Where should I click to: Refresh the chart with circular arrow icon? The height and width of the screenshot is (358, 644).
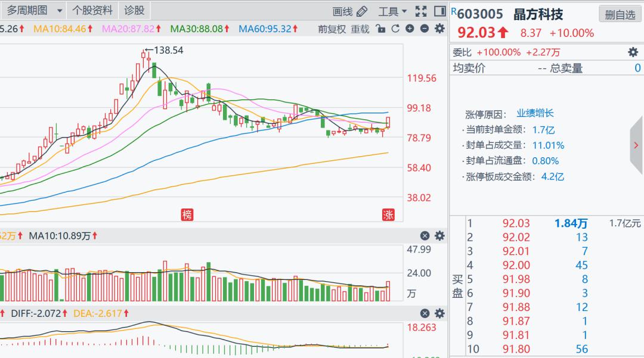(395, 29)
